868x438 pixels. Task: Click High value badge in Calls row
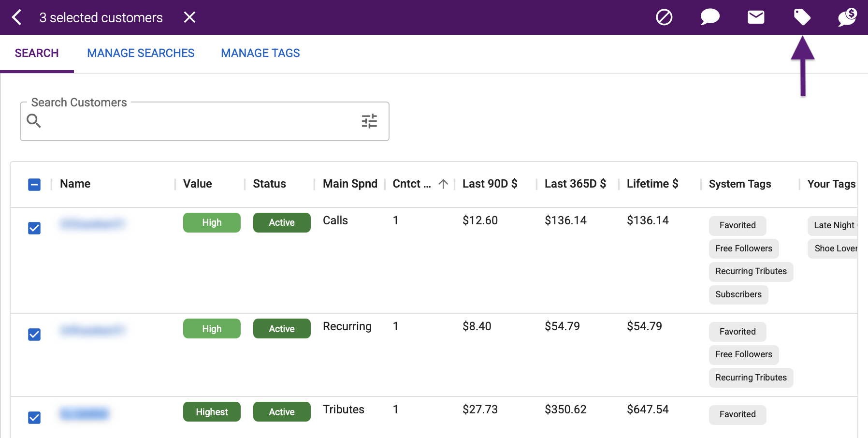(212, 222)
